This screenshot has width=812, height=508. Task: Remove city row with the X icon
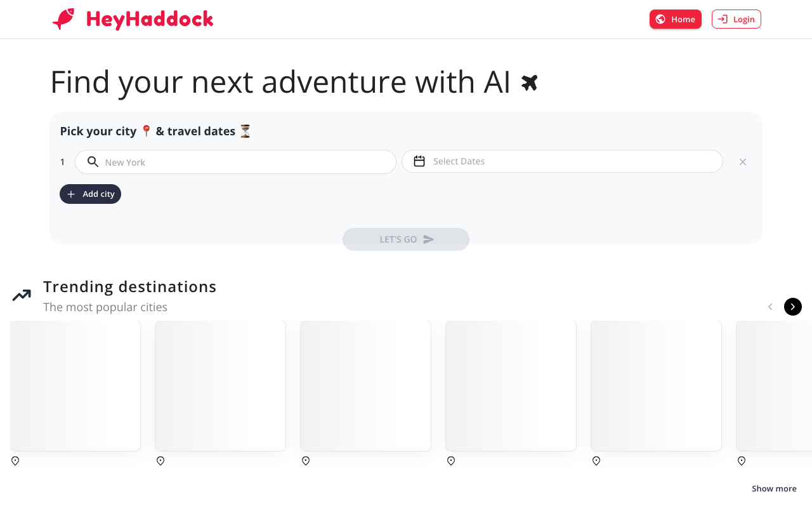pyautogui.click(x=743, y=162)
